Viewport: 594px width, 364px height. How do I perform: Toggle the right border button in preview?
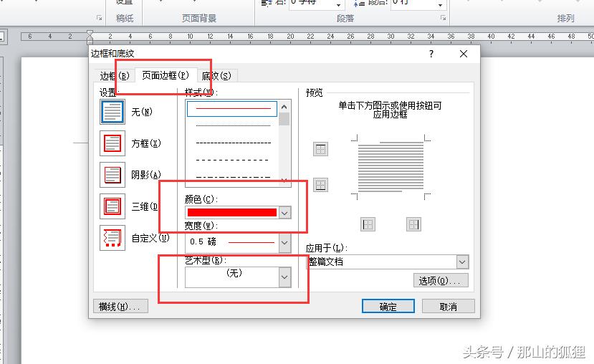(413, 224)
